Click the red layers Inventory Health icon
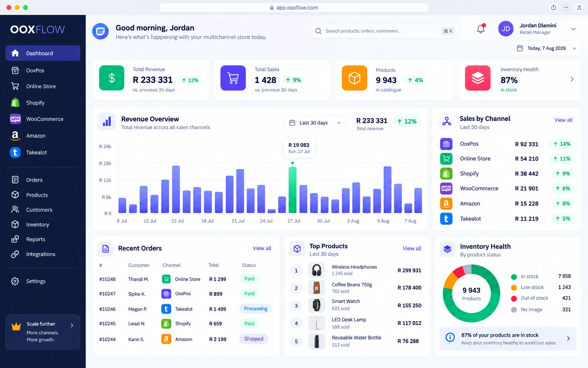588x368 pixels. 478,78
